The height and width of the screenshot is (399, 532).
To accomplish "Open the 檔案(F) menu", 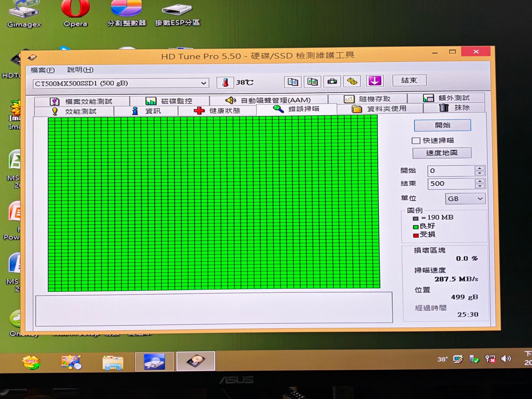I will (43, 70).
